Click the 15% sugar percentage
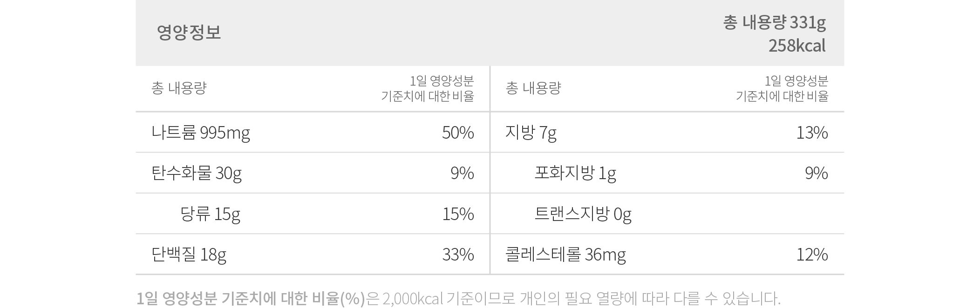The width and height of the screenshot is (980, 308). tap(458, 214)
